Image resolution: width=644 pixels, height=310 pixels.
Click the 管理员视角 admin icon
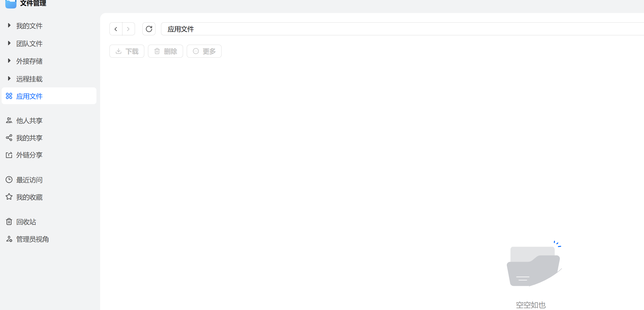(x=9, y=239)
